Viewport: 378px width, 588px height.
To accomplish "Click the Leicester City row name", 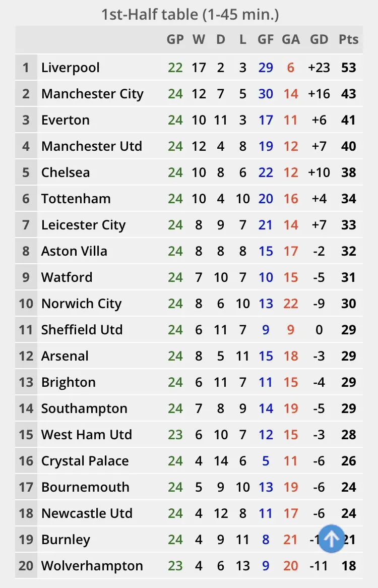I will pyautogui.click(x=83, y=225).
